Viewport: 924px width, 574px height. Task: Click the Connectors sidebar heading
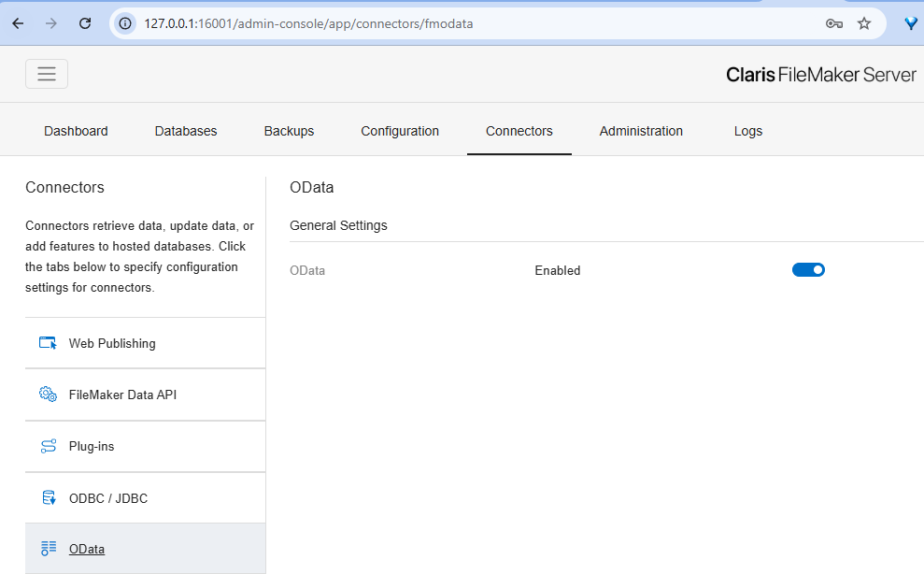(64, 187)
